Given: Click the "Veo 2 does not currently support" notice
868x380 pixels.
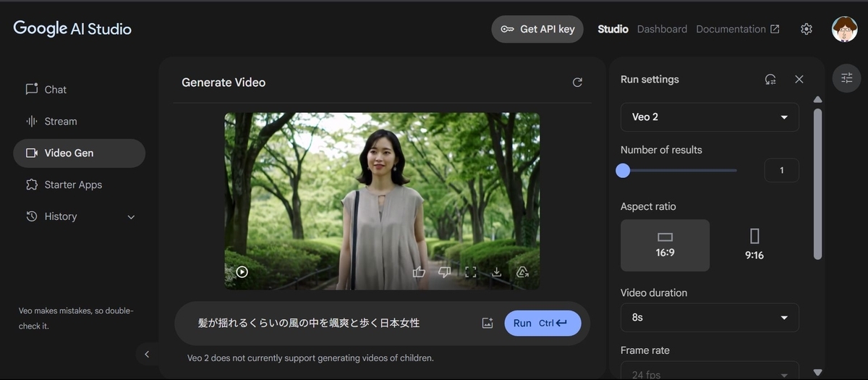Looking at the screenshot, I should (x=310, y=358).
